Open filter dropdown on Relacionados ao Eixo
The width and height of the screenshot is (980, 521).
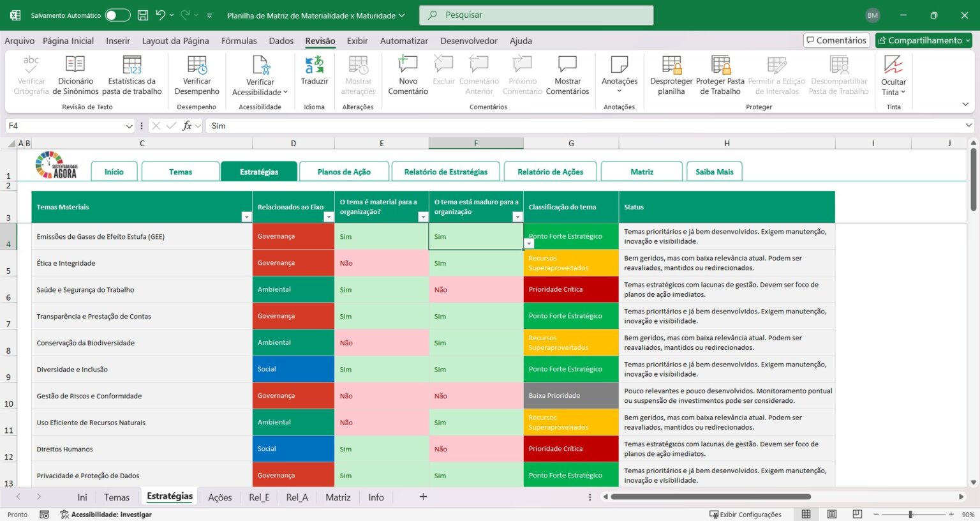(329, 217)
